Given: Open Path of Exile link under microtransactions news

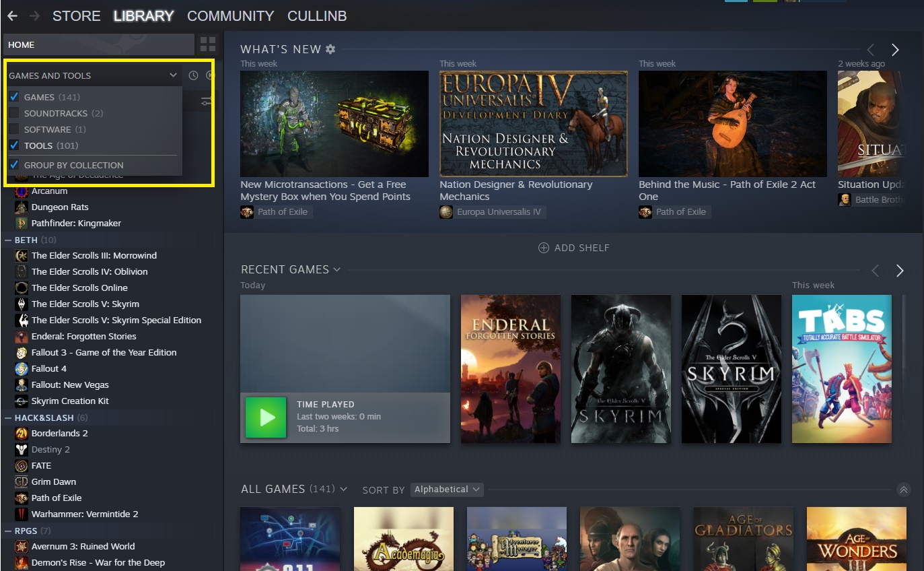Looking at the screenshot, I should 276,212.
